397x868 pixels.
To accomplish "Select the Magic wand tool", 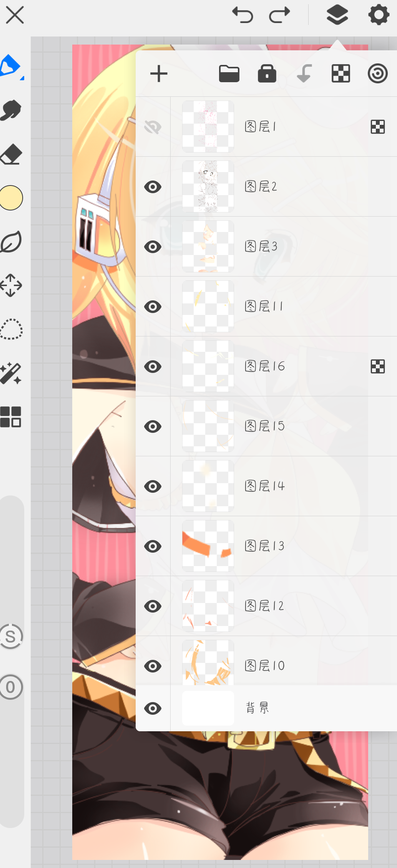I will tap(11, 373).
